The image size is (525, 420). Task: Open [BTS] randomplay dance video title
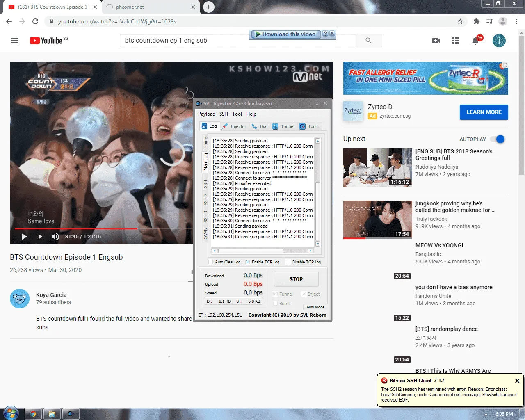[447, 329]
